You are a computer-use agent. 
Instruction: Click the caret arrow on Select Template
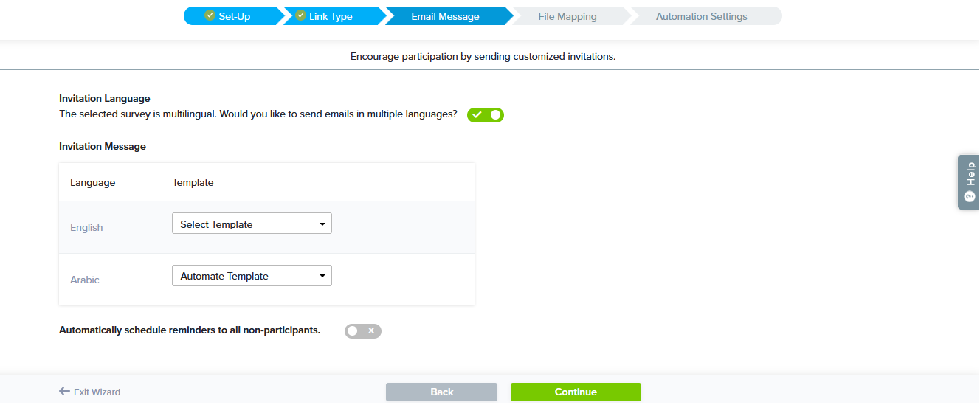click(322, 224)
